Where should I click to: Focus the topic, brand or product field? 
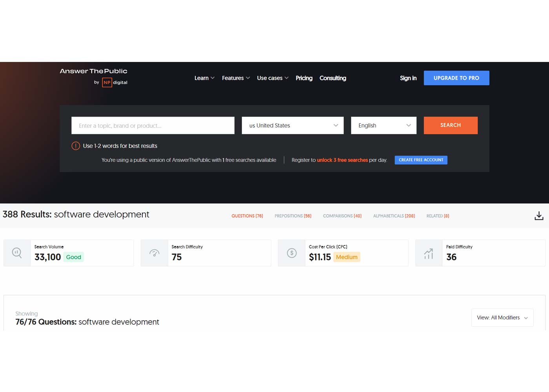pos(153,125)
